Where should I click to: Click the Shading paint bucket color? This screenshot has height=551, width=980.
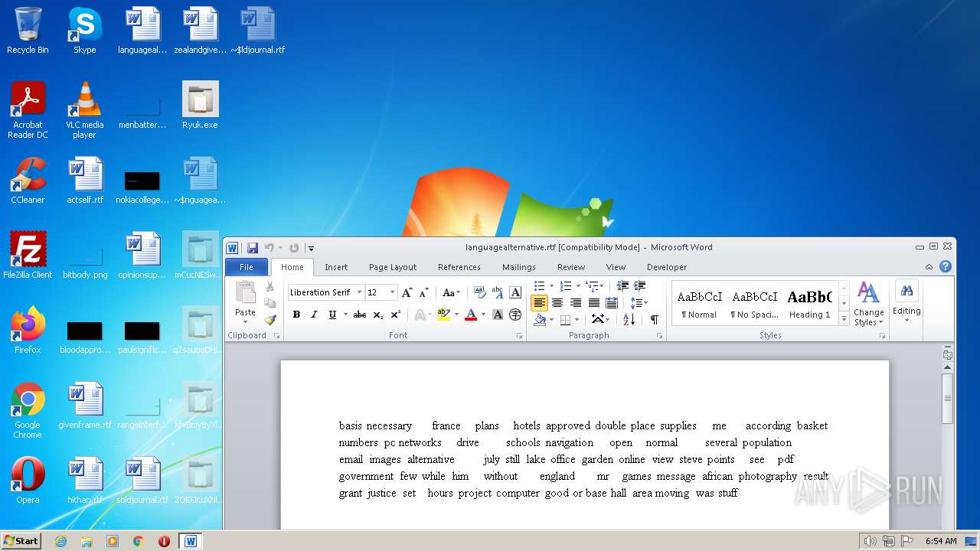point(540,320)
